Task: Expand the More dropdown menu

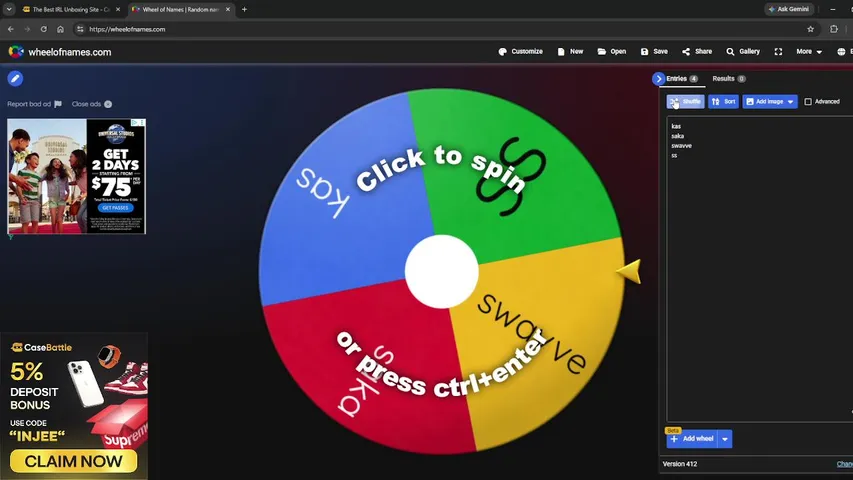Action: [809, 52]
